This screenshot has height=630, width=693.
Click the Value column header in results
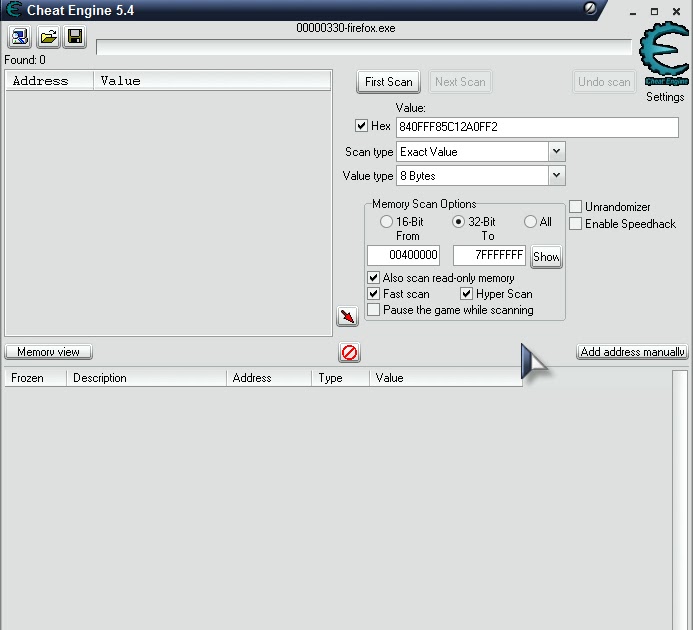click(212, 81)
